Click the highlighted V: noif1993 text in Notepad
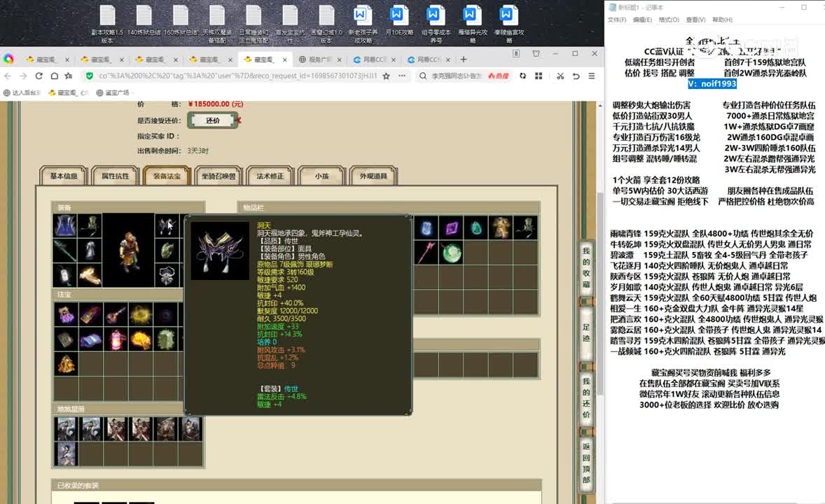Image resolution: width=825 pixels, height=504 pixels. point(712,83)
